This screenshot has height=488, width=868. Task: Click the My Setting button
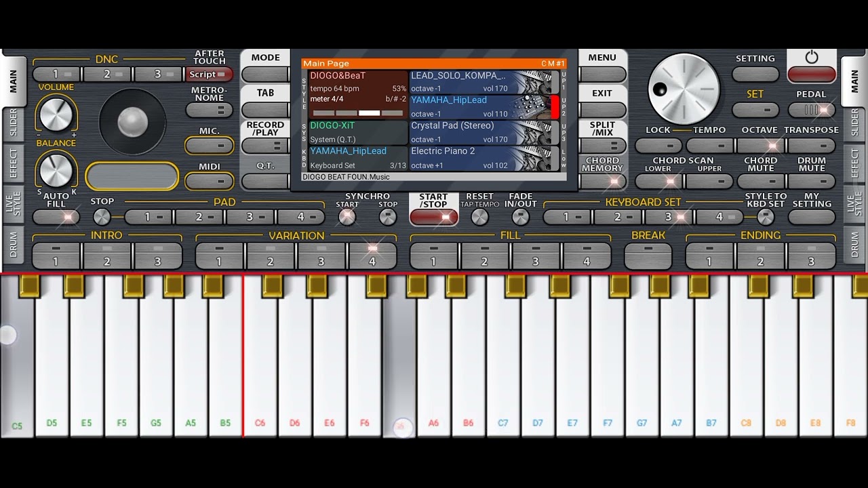pos(812,217)
